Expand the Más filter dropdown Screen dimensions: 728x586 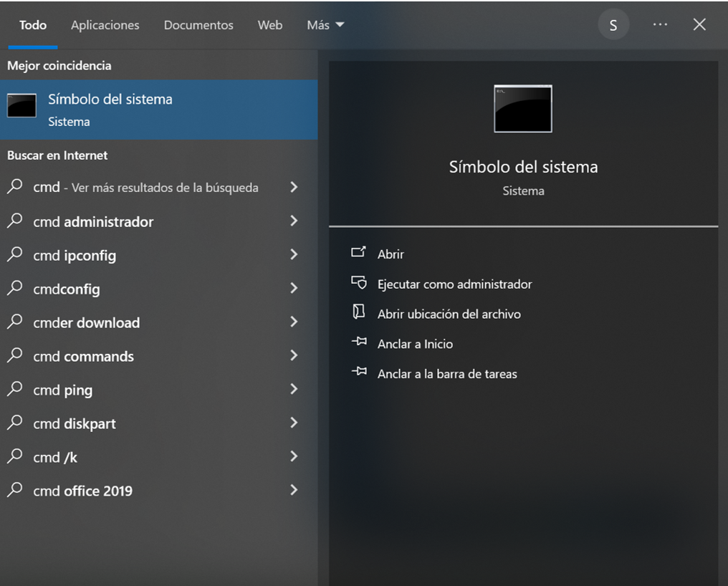[325, 25]
